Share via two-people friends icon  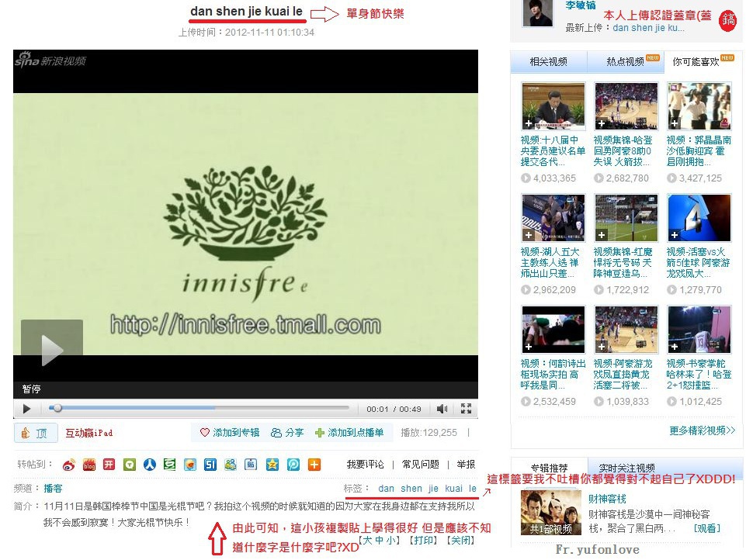tap(231, 465)
